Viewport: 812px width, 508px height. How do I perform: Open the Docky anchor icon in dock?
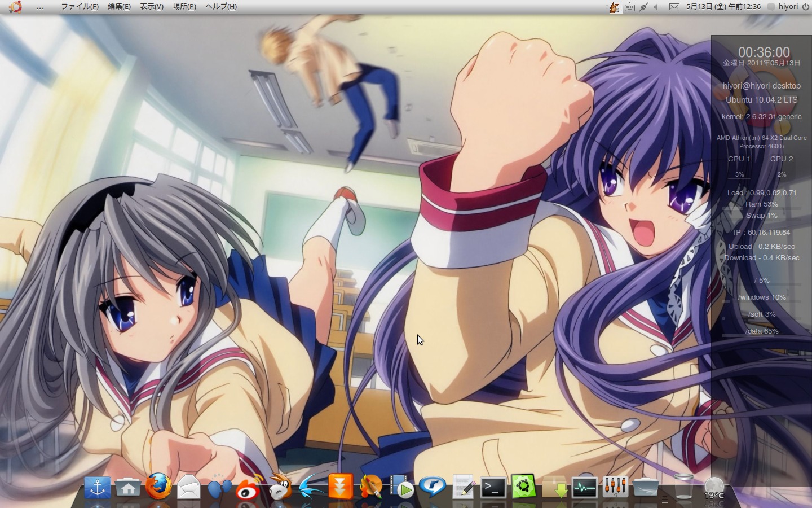[98, 487]
